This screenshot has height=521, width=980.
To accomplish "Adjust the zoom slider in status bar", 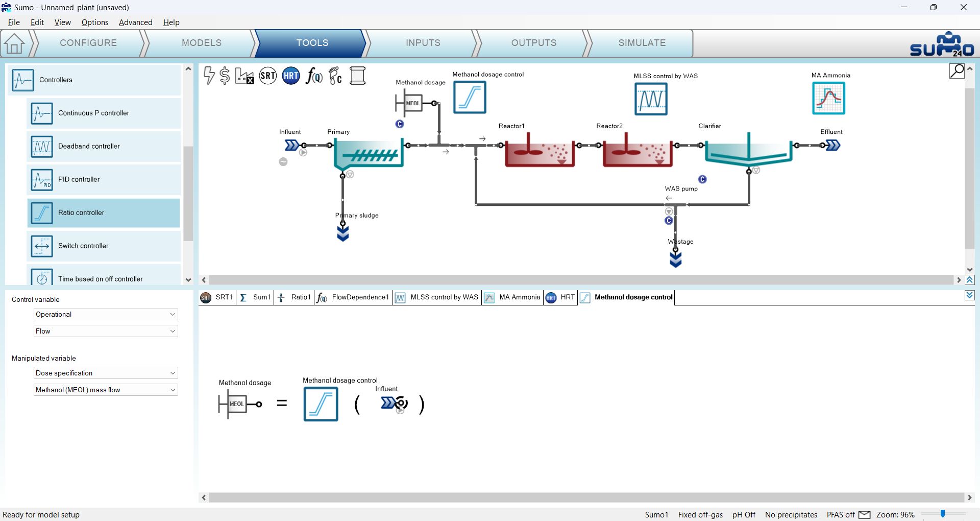I will click(x=943, y=514).
